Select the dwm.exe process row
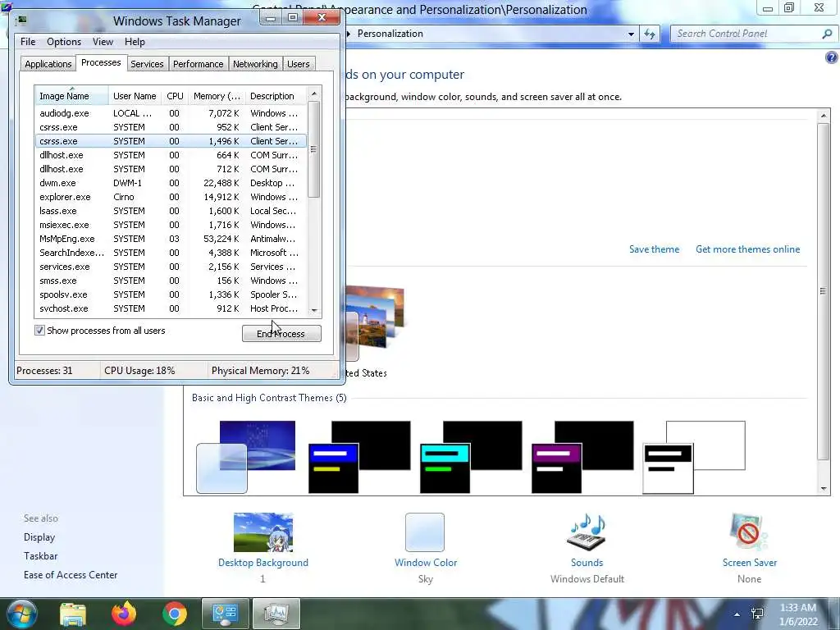 171,183
